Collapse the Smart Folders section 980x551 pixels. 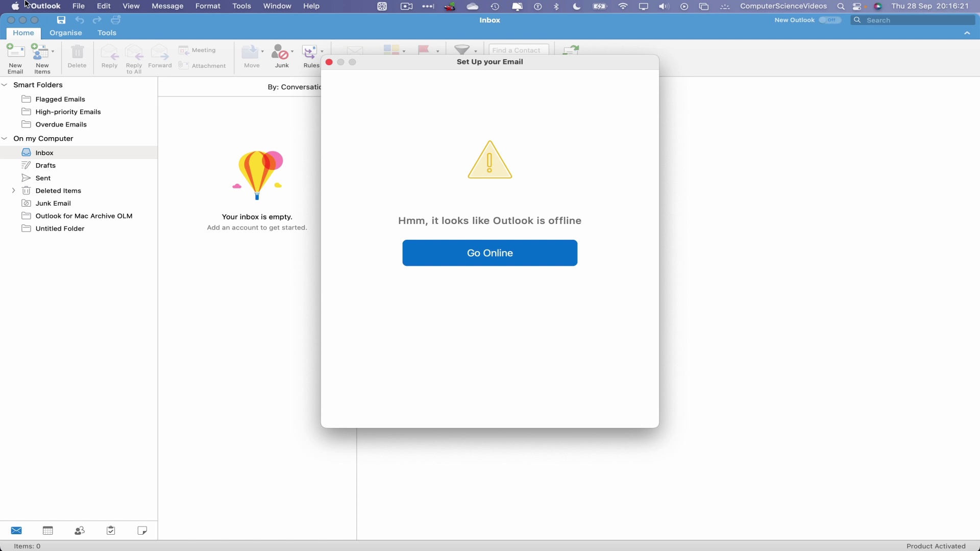click(x=5, y=85)
